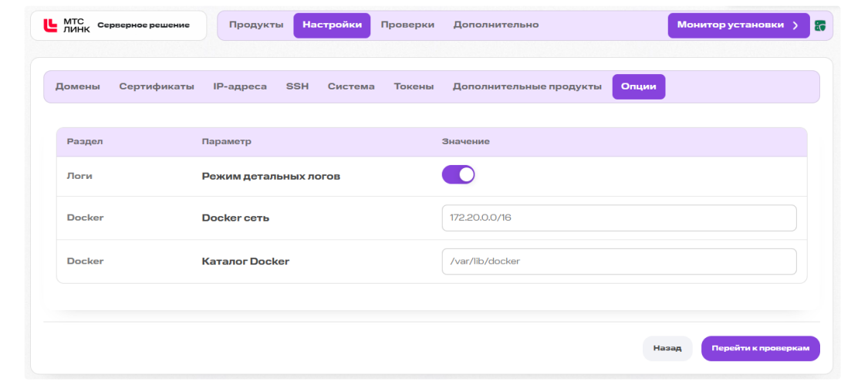This screenshot has width=868, height=388.
Task: Open the Проверки section
Action: coord(407,25)
